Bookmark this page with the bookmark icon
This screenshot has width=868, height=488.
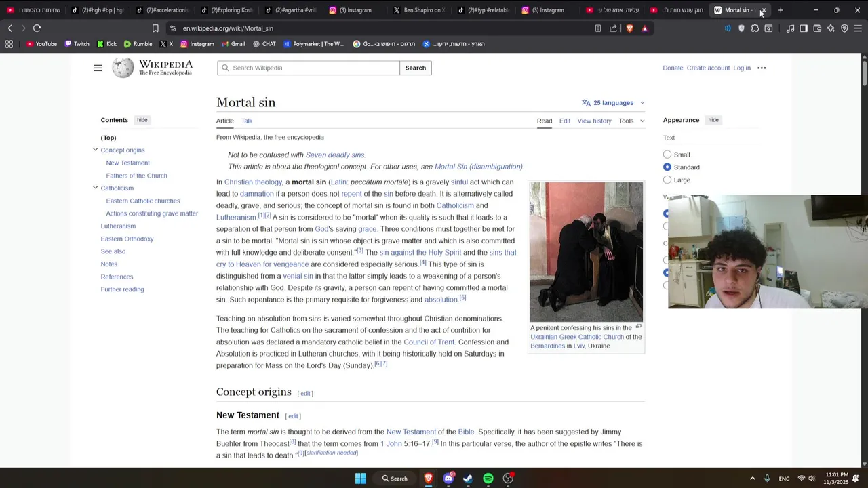point(155,28)
